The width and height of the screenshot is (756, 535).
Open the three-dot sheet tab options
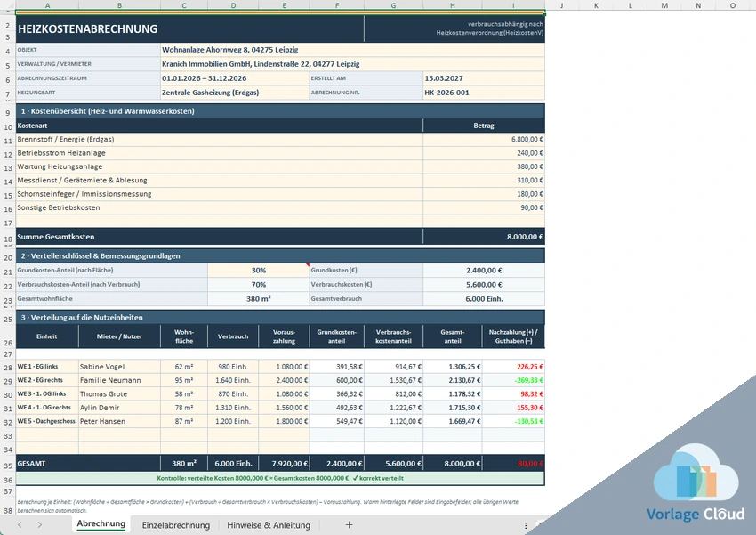[x=526, y=525]
